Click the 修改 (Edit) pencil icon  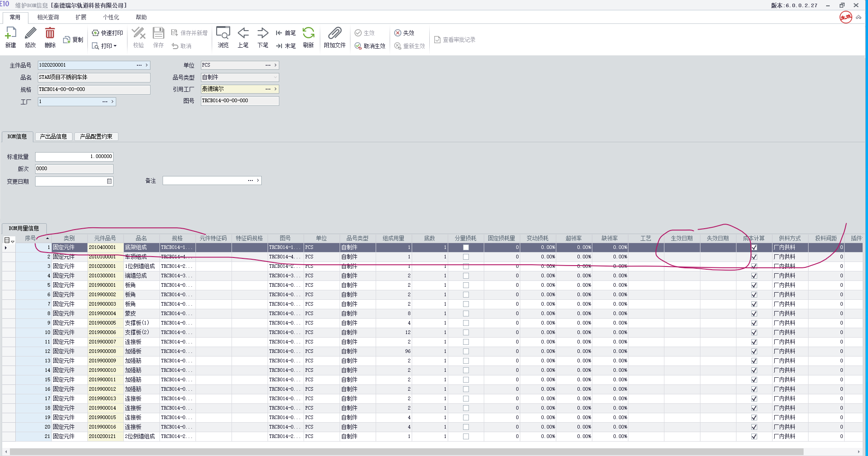(x=30, y=33)
